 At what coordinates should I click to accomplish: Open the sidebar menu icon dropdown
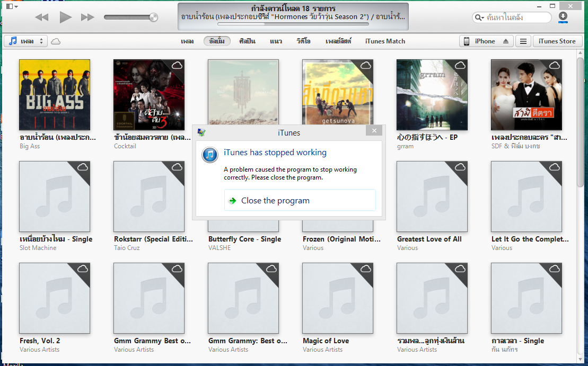[12, 6]
